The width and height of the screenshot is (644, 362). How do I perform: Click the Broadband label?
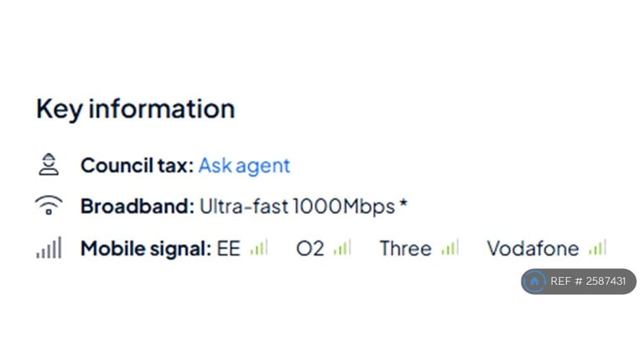click(x=138, y=206)
